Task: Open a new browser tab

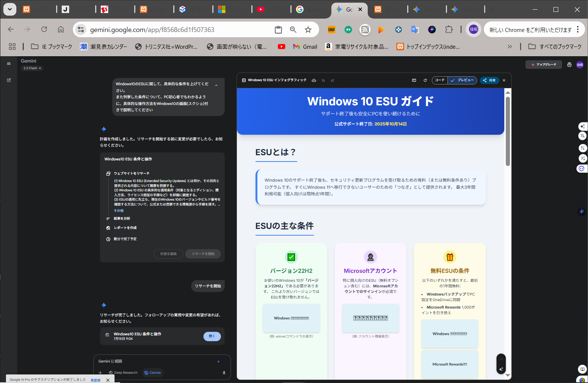Action: [492, 9]
